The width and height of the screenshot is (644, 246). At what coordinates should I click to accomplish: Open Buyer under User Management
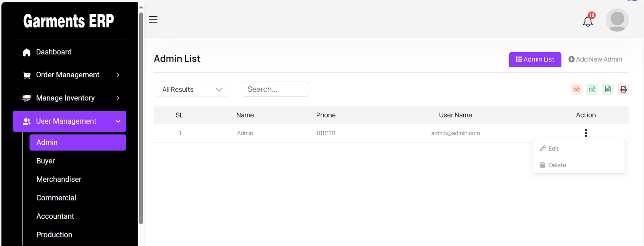[45, 161]
